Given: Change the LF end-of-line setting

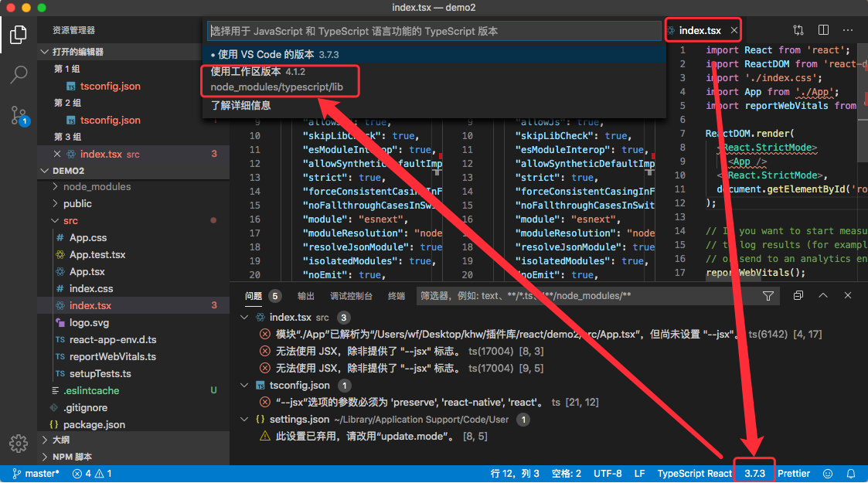Looking at the screenshot, I should [639, 474].
